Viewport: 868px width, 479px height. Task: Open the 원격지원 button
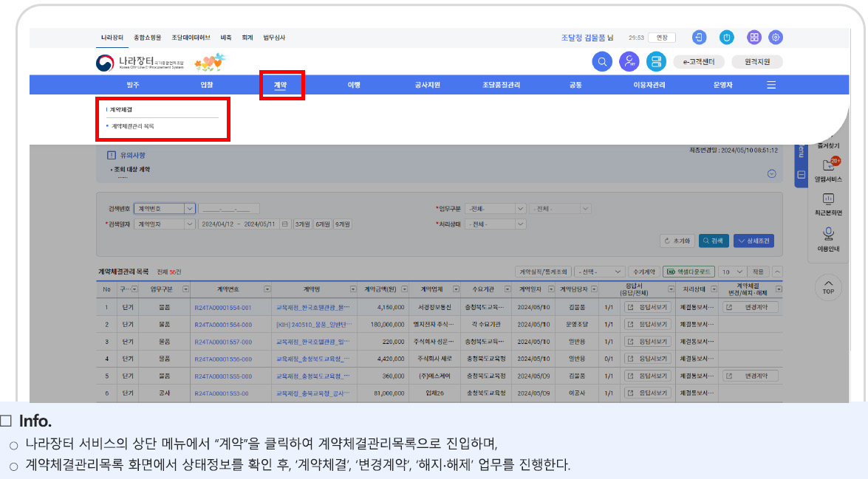click(756, 62)
